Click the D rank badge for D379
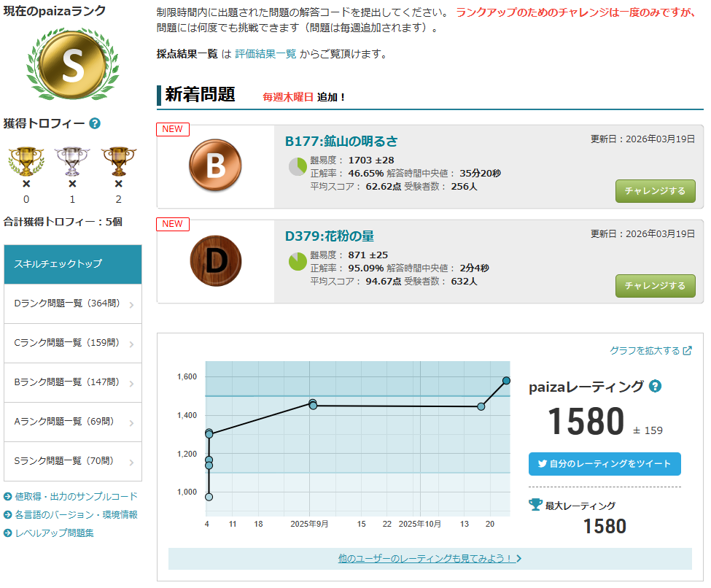711x588 pixels. (215, 260)
